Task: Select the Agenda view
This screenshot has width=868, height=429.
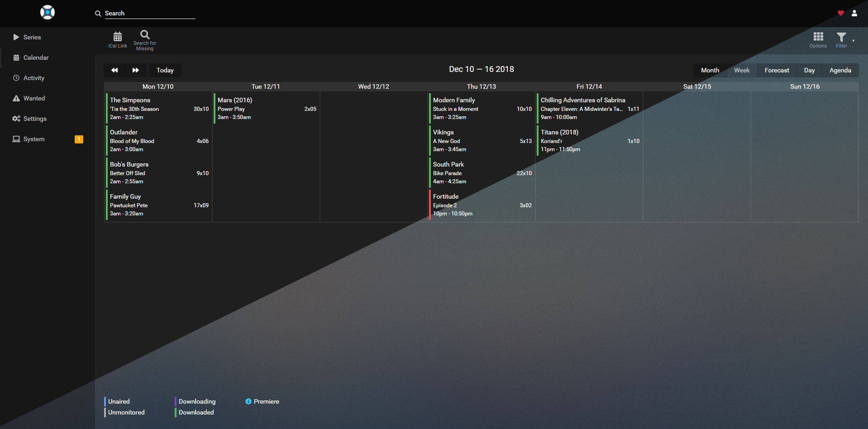Action: (840, 70)
